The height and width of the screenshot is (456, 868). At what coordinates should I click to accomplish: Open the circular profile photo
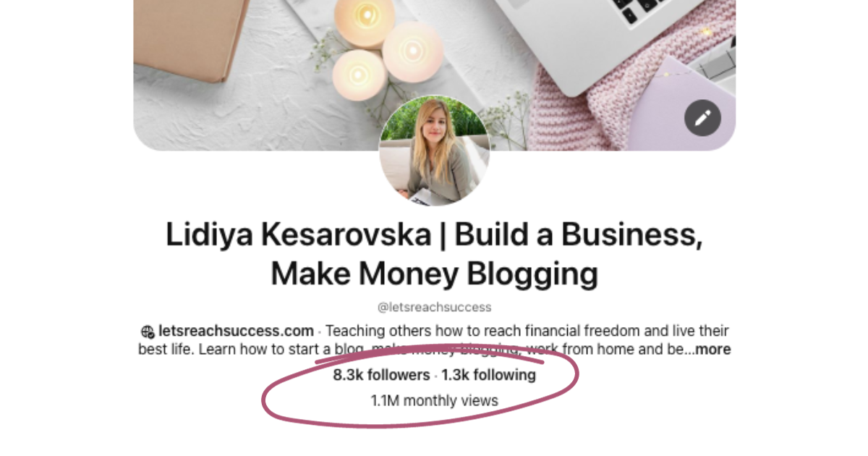[434, 151]
